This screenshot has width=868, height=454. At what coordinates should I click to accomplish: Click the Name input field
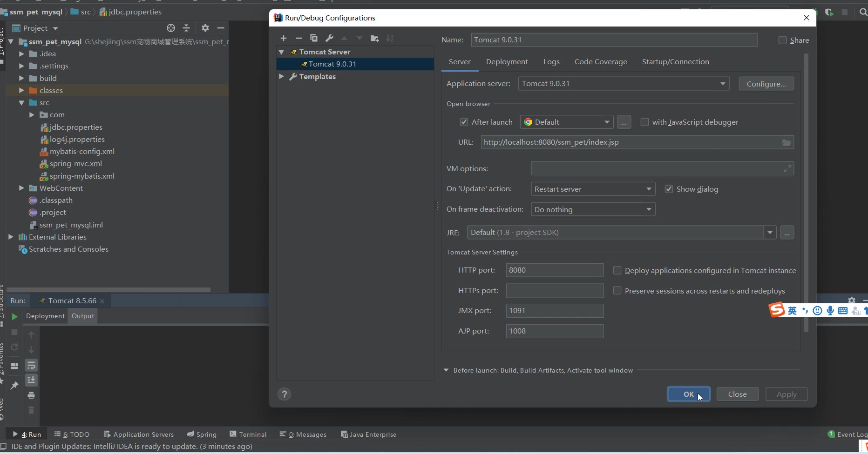pyautogui.click(x=614, y=40)
